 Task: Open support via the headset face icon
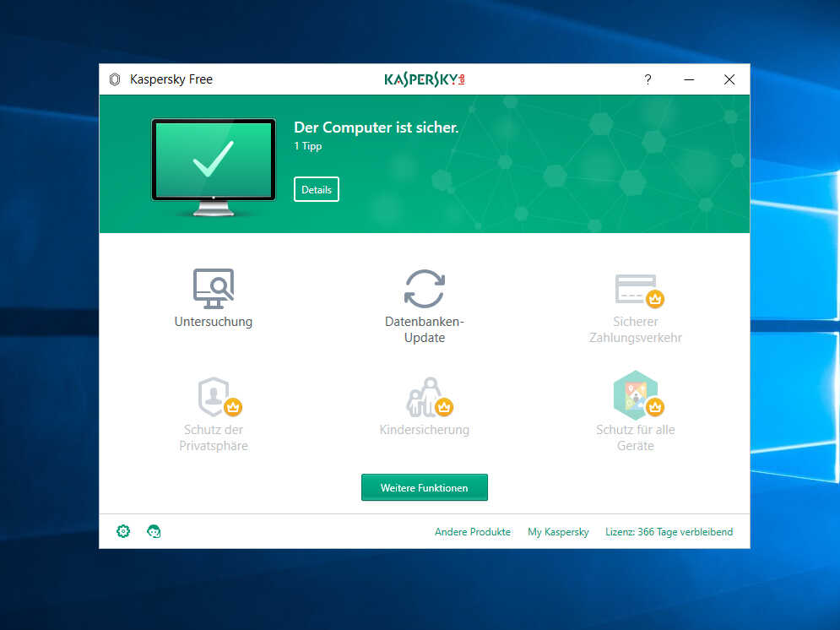coord(154,531)
